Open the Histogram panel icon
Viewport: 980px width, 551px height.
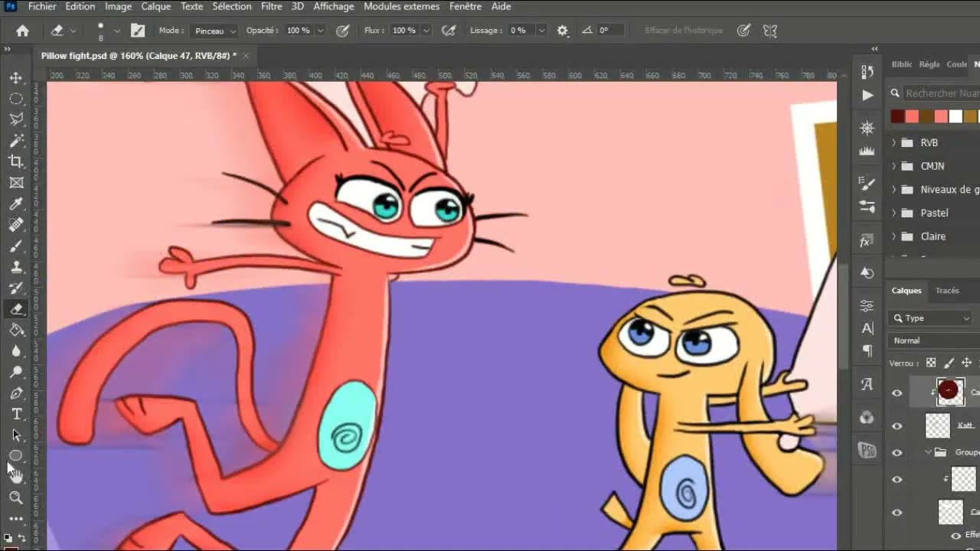pyautogui.click(x=867, y=151)
